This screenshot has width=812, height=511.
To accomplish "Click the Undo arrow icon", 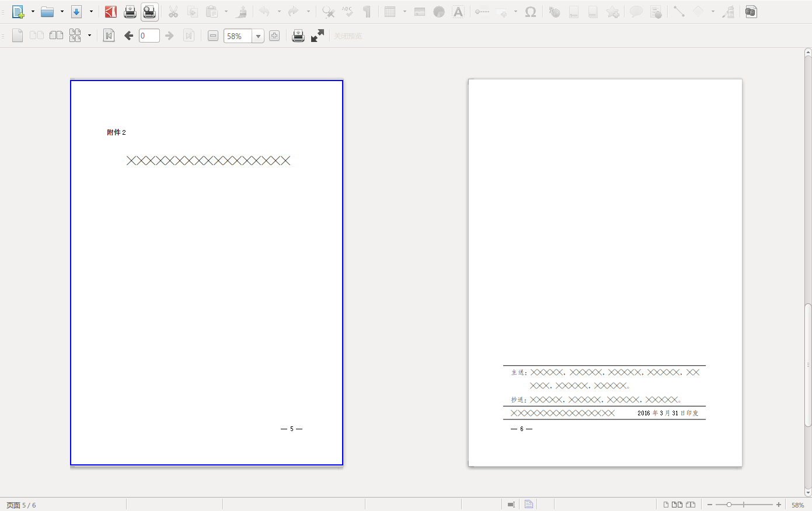I will [x=264, y=12].
